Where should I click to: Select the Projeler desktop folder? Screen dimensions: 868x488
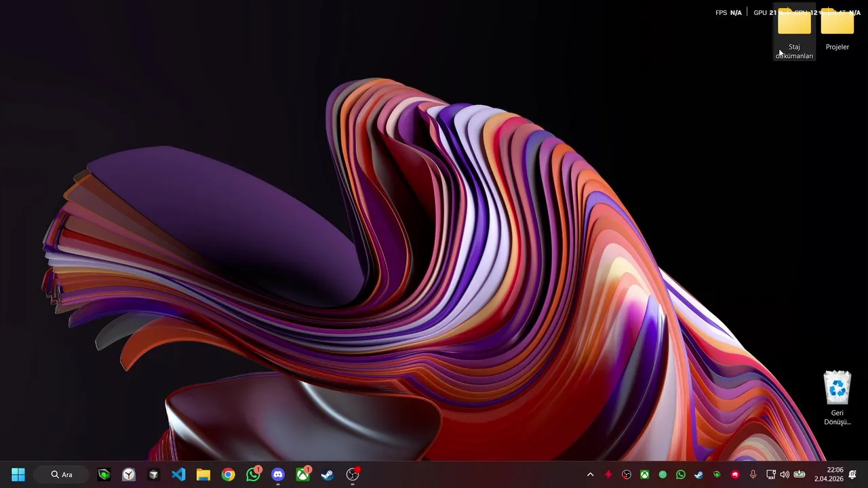[837, 30]
